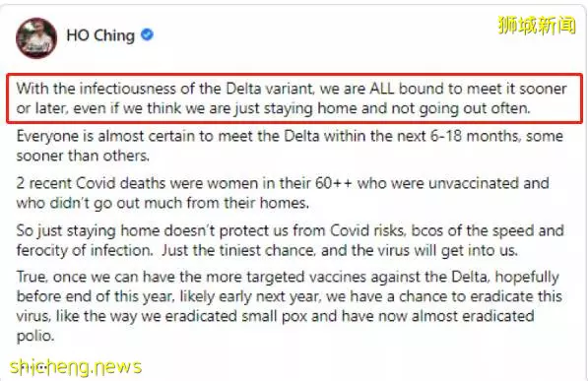Click the phrase 'ferocity of infection'
This screenshot has height=381, width=588.
point(85,250)
